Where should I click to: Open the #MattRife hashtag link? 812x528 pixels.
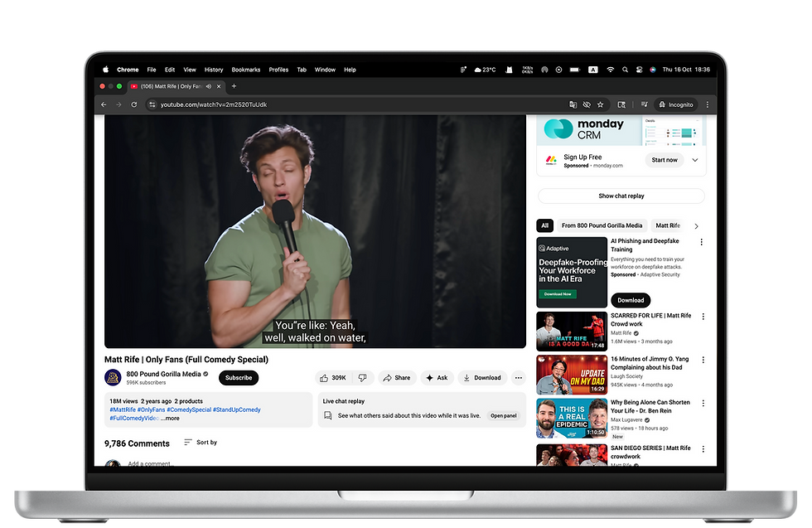[123, 409]
